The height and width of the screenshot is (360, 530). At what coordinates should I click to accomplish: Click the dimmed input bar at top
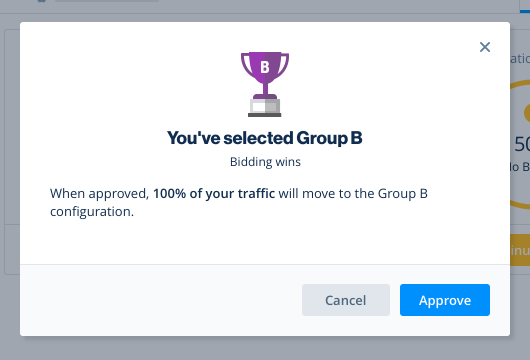click(107, 1)
